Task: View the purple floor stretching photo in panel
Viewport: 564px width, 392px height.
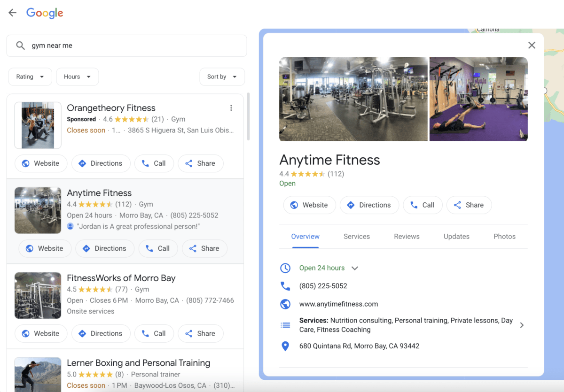Action: point(478,99)
